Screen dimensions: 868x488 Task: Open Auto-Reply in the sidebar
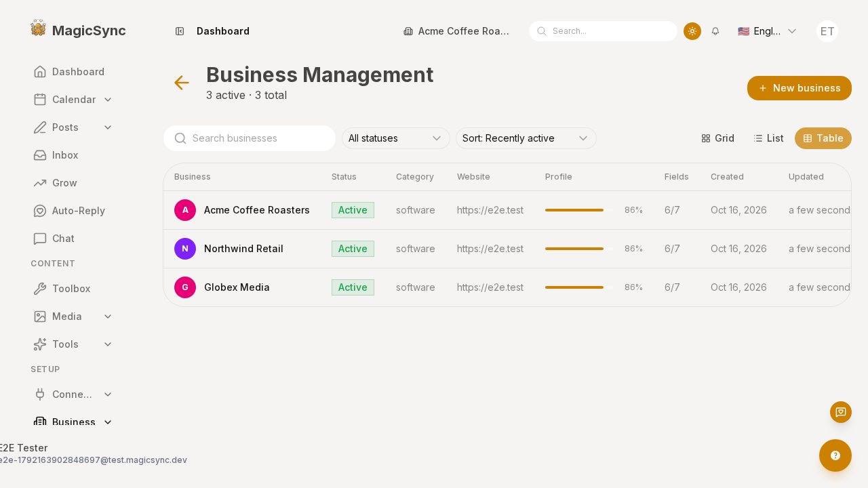tap(73, 211)
